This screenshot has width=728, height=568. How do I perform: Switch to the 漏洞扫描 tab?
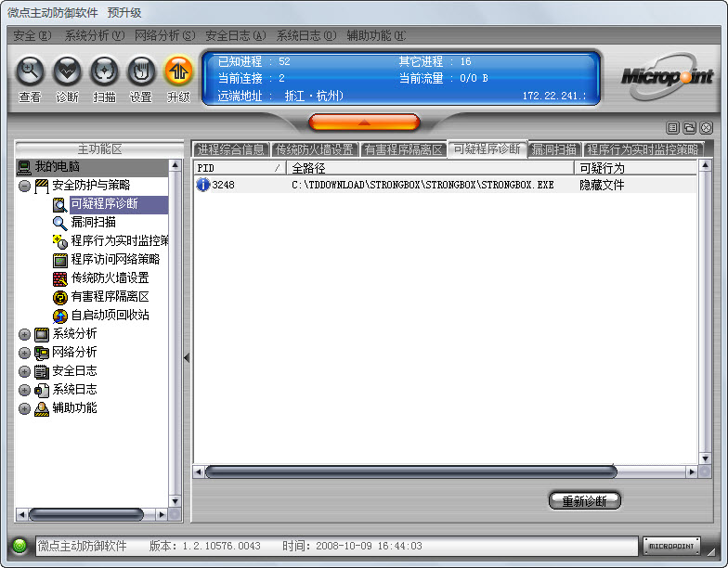tap(554, 149)
